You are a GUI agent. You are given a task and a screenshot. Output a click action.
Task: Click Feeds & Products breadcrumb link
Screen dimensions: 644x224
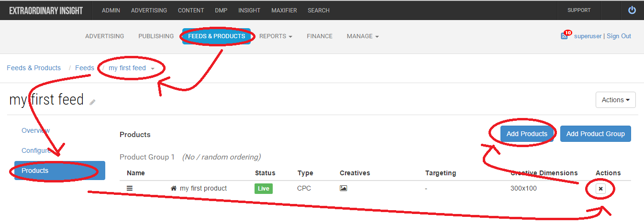(x=33, y=68)
